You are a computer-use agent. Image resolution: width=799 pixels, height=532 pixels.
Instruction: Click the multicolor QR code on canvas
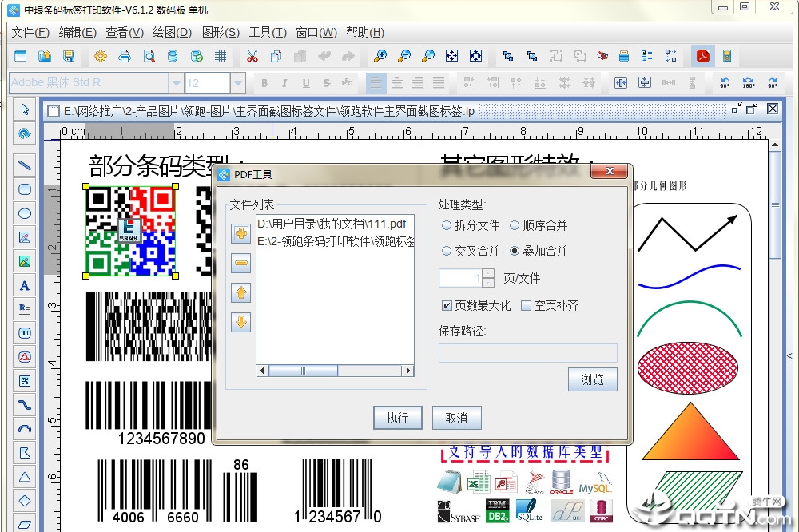(x=131, y=231)
